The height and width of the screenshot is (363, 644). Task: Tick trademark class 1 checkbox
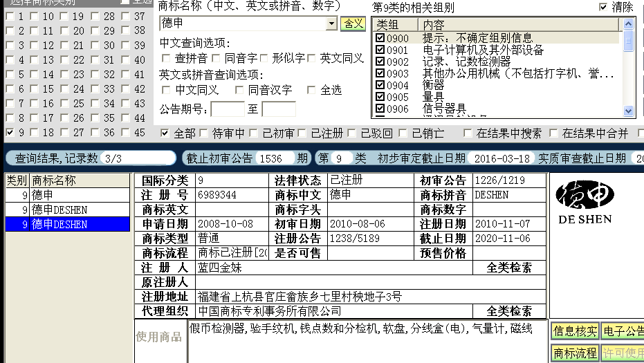pyautogui.click(x=10, y=17)
